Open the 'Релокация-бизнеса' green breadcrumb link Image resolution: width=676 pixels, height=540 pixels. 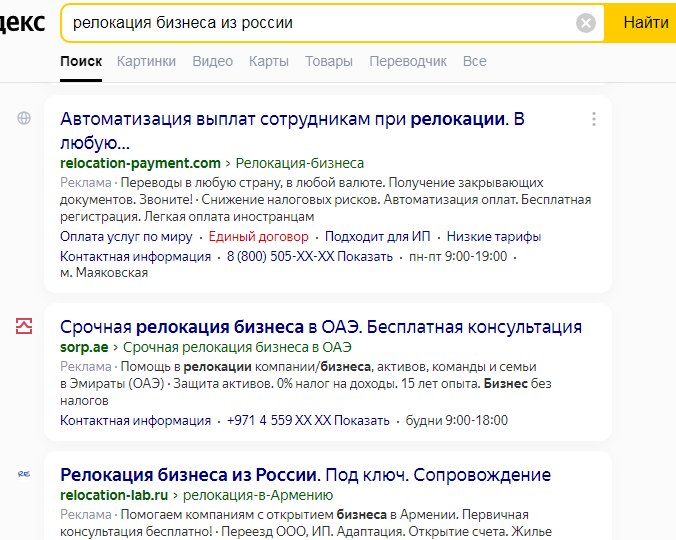[300, 163]
